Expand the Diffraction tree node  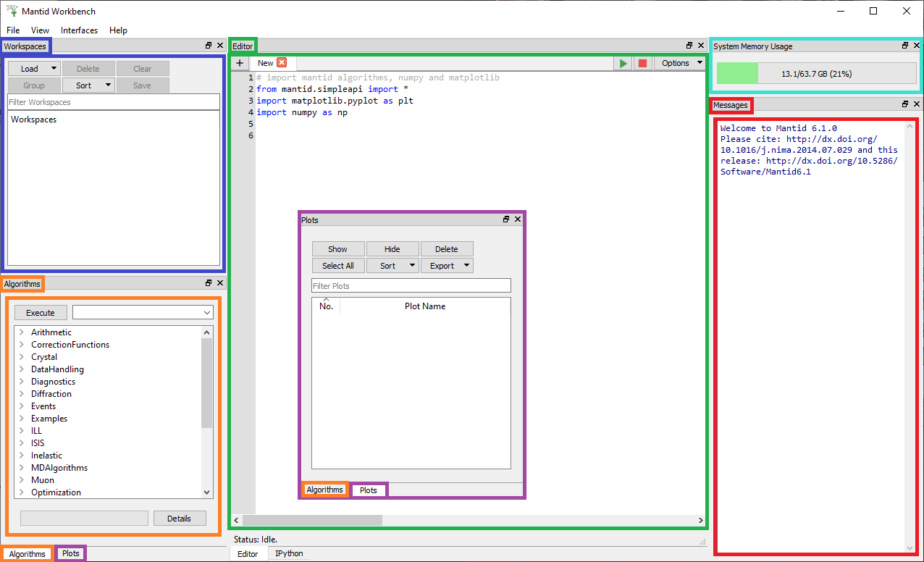click(x=22, y=394)
